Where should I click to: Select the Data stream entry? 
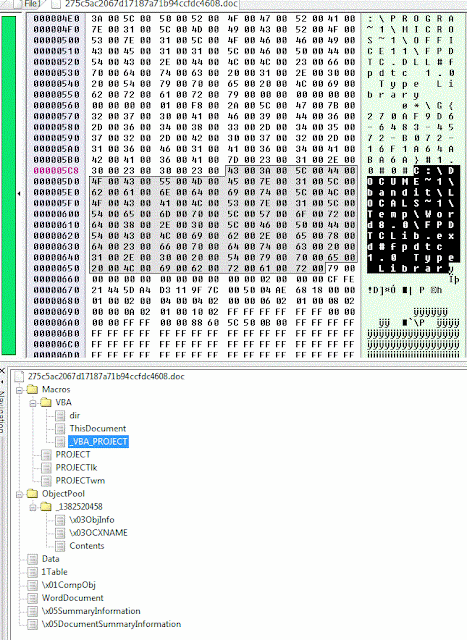tap(50, 559)
